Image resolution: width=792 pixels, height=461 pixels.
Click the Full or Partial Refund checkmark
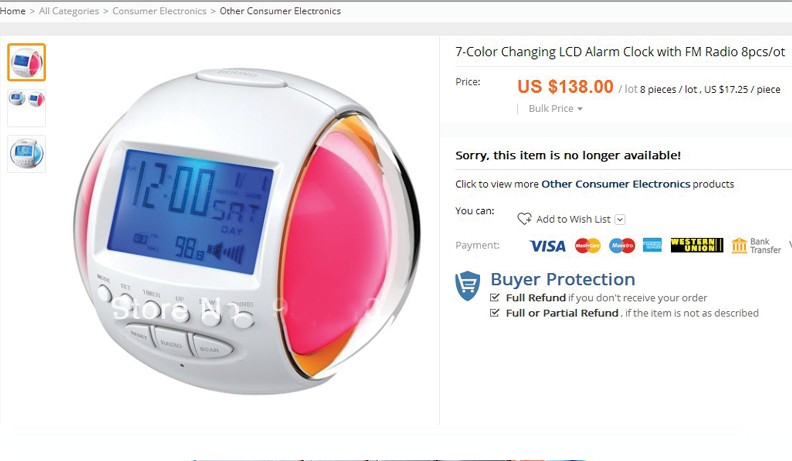tap(495, 313)
